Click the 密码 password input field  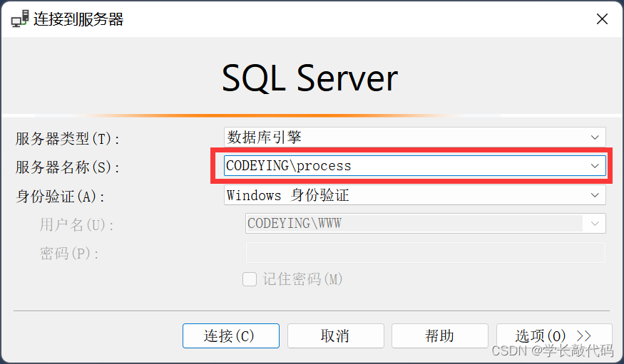coord(426,252)
